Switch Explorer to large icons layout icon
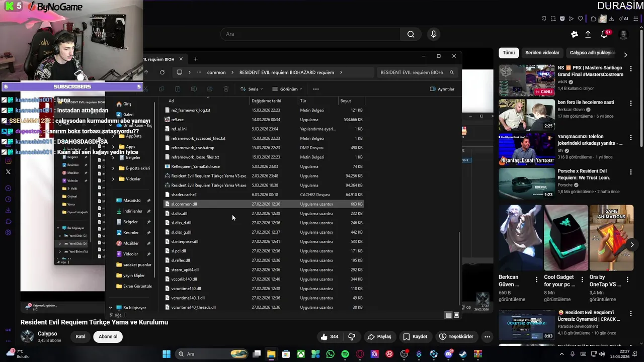The height and width of the screenshot is (362, 644). 456,315
